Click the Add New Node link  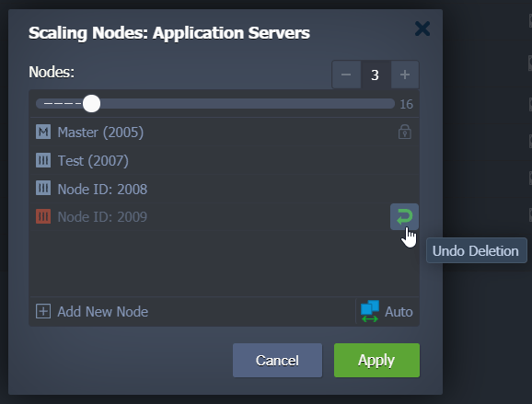(x=102, y=311)
